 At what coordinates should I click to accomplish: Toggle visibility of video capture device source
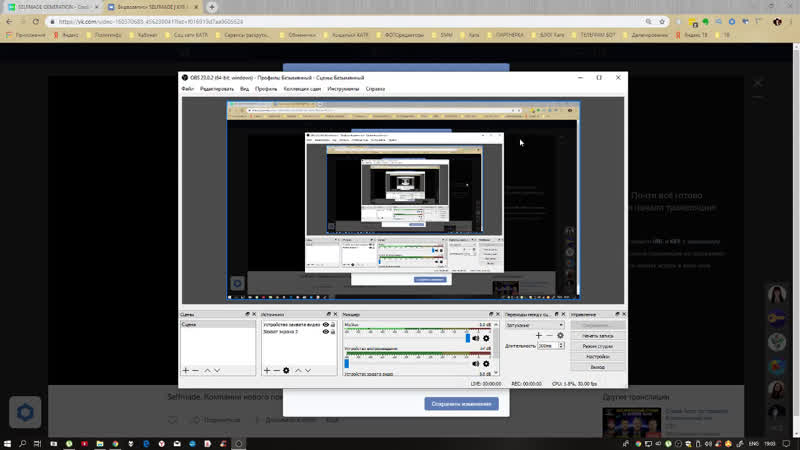[x=326, y=324]
